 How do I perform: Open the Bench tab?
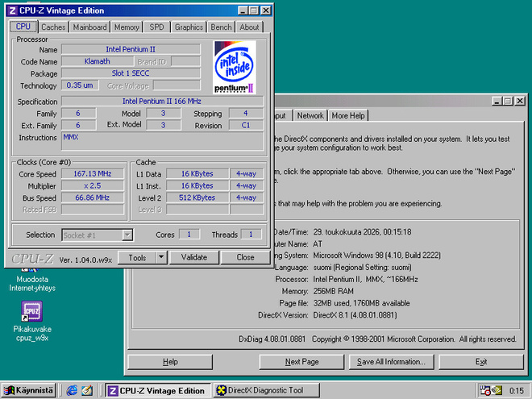tap(221, 27)
